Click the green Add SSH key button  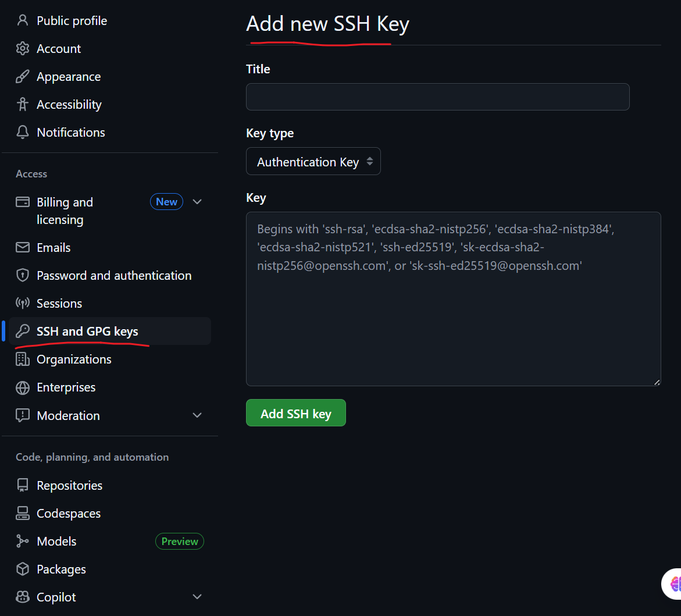[296, 412]
